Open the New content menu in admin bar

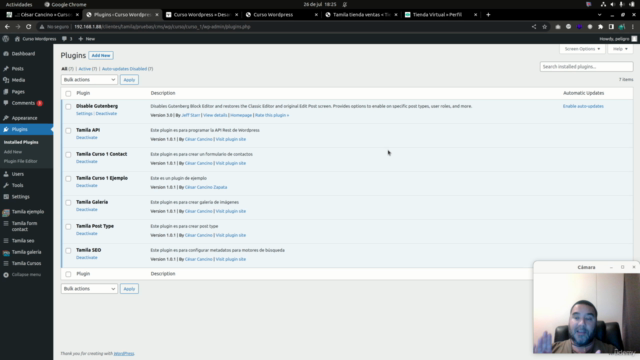tap(87, 39)
